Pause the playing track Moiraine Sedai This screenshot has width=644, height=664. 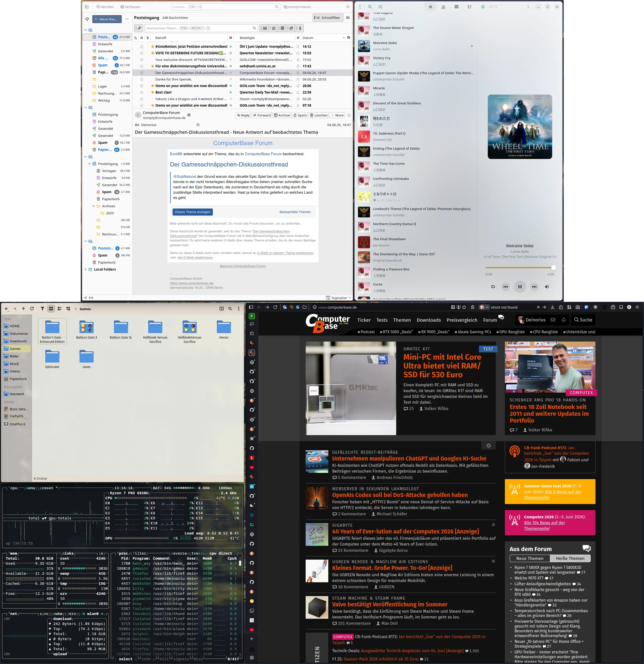pyautogui.click(x=520, y=287)
